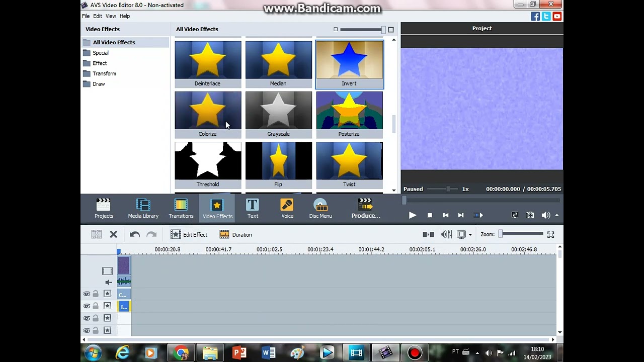The width and height of the screenshot is (644, 362).
Task: Select the All Video Effects folder
Action: point(125,42)
